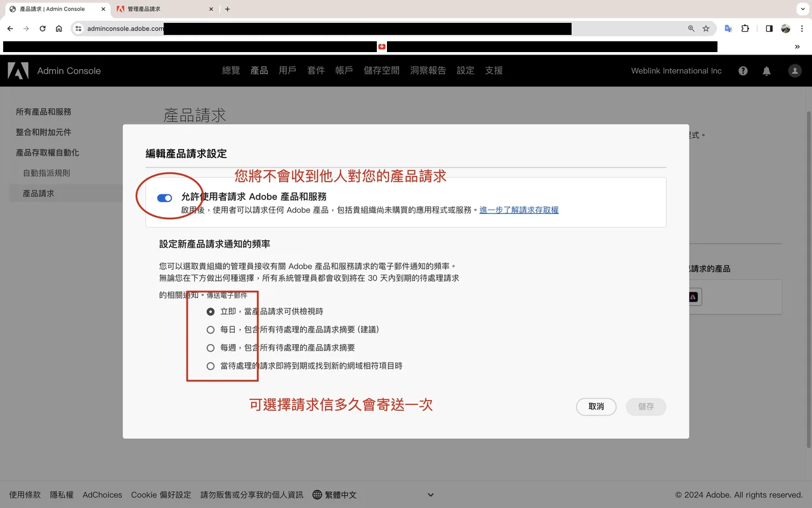Screen dimensions: 812x508
Task: Click the 取消 button
Action: 596,406
